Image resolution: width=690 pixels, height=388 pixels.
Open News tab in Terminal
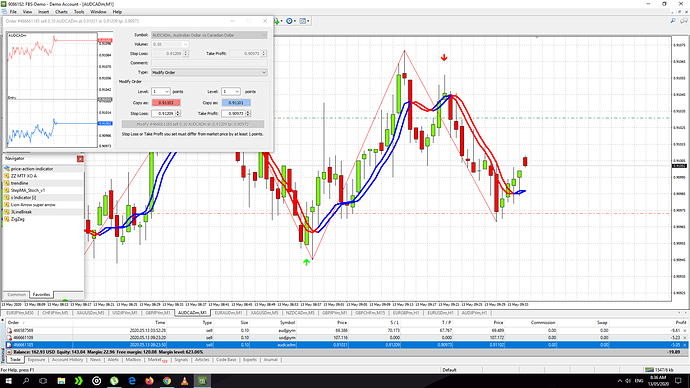95,360
